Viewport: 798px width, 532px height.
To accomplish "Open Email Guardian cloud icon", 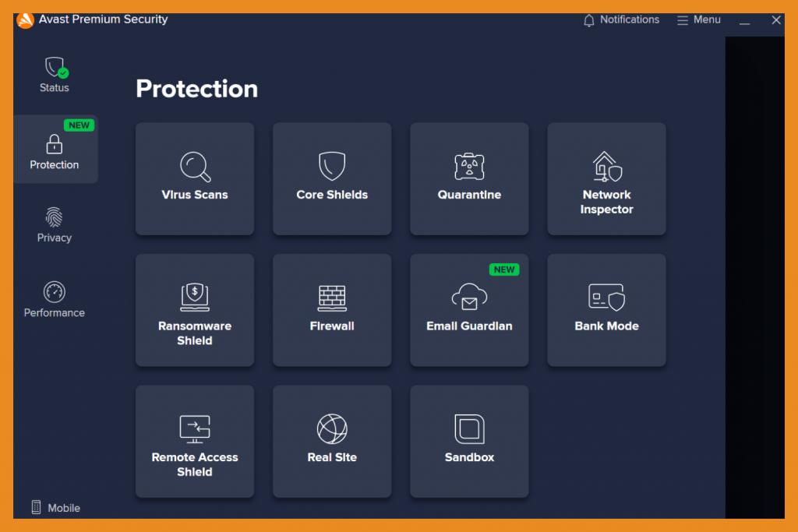I will (469, 298).
